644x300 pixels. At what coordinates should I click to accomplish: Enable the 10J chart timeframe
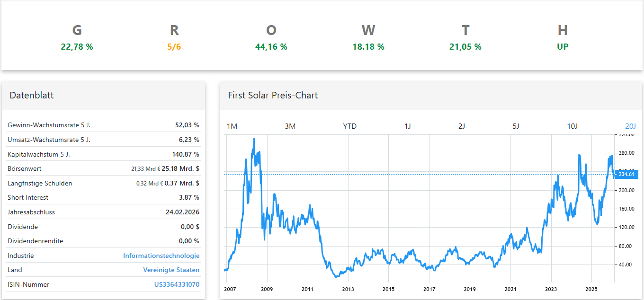click(573, 126)
